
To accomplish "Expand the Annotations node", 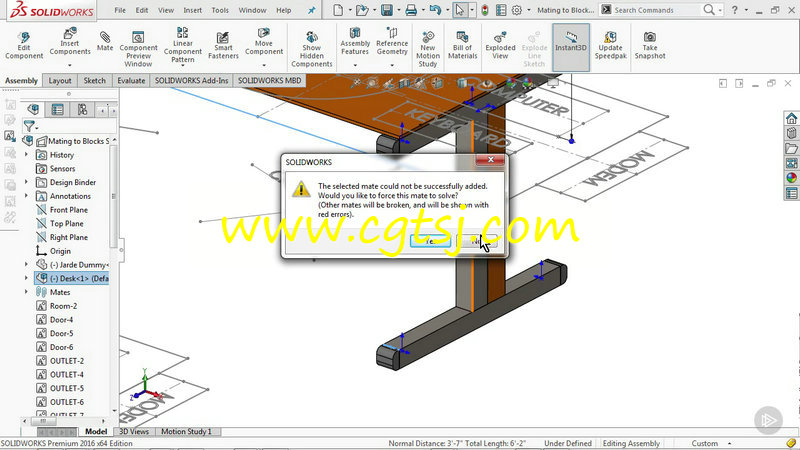I will (x=27, y=196).
